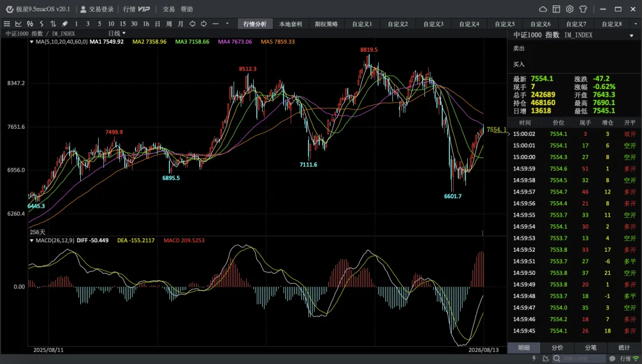Click the 14:59:45 tick row
Image resolution: width=642 pixels, height=364 pixels.
pos(574,331)
